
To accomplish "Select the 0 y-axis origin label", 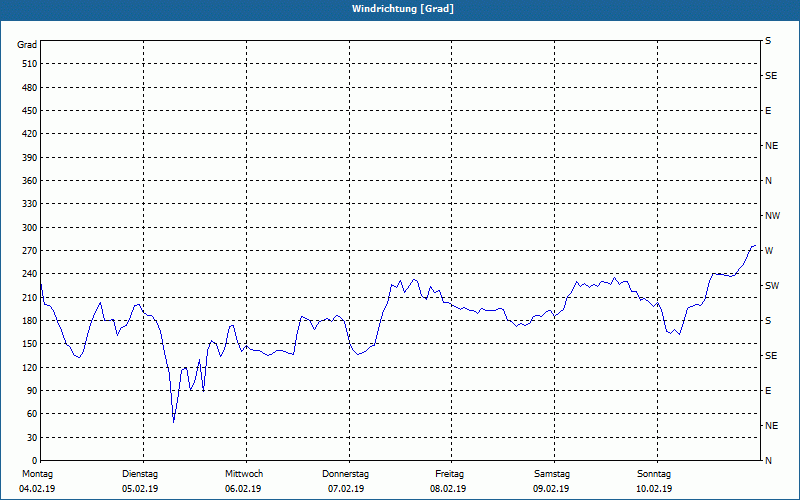I will click(34, 460).
